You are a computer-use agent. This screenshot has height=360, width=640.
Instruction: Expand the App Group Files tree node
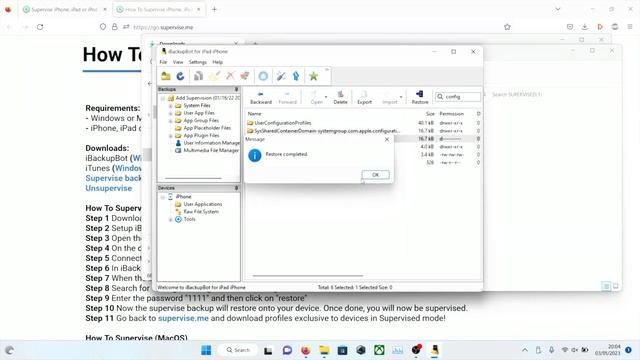pos(171,121)
